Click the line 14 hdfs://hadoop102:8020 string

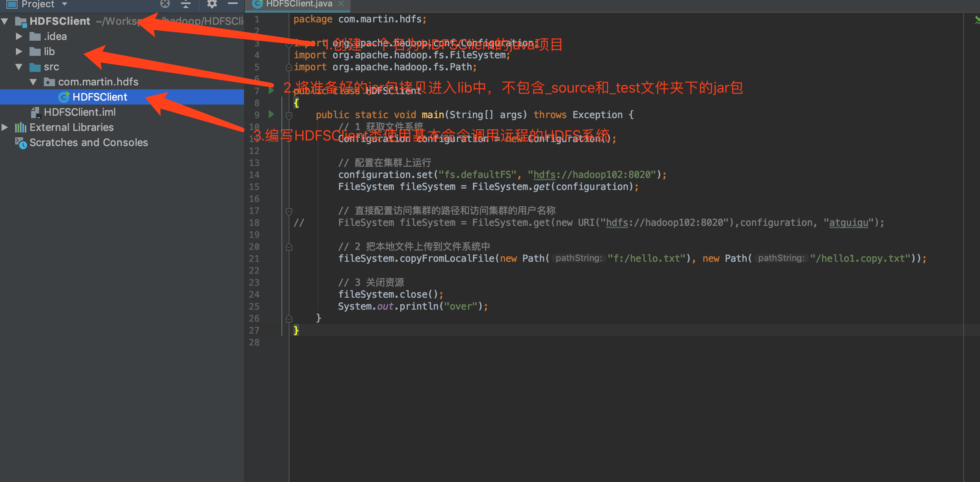[592, 175]
